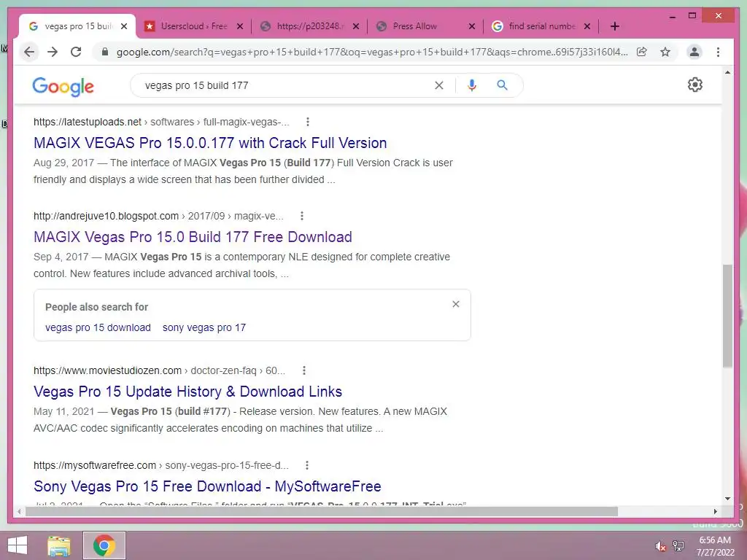Click the scroll up arrow
The image size is (747, 560).
[727, 72]
